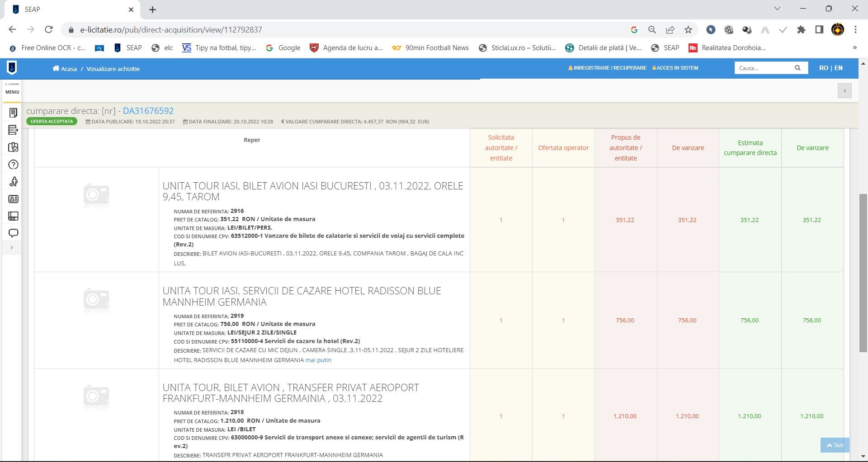The width and height of the screenshot is (868, 462).
Task: Click the Reper column header
Action: pos(252,140)
